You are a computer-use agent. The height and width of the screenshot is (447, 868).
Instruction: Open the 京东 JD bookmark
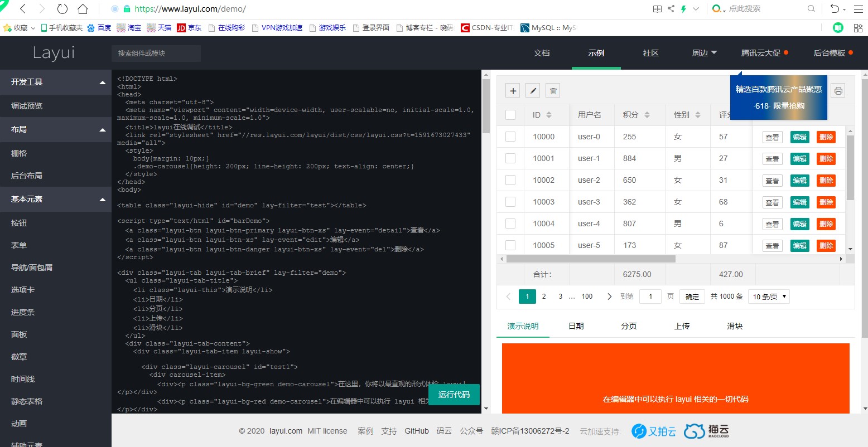(x=189, y=27)
